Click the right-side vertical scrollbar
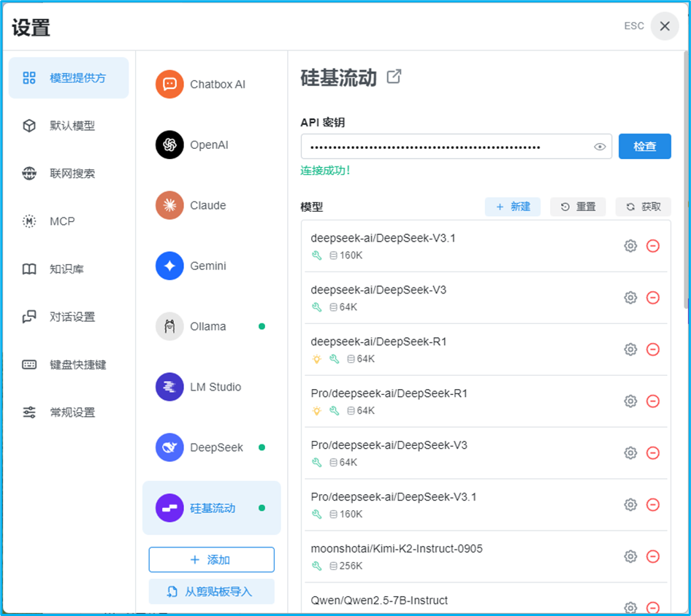Viewport: 691px width, 616px height. coord(686,180)
